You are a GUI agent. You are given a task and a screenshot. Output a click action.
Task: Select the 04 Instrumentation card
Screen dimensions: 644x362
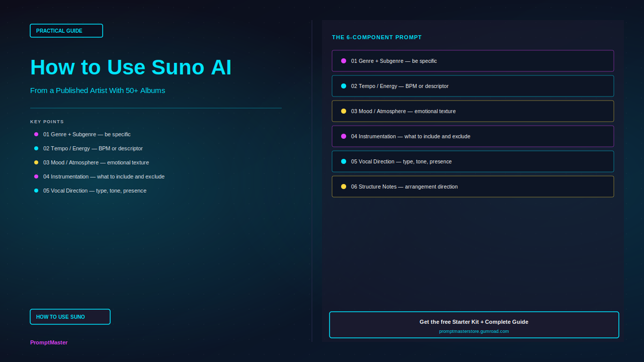[473, 136]
